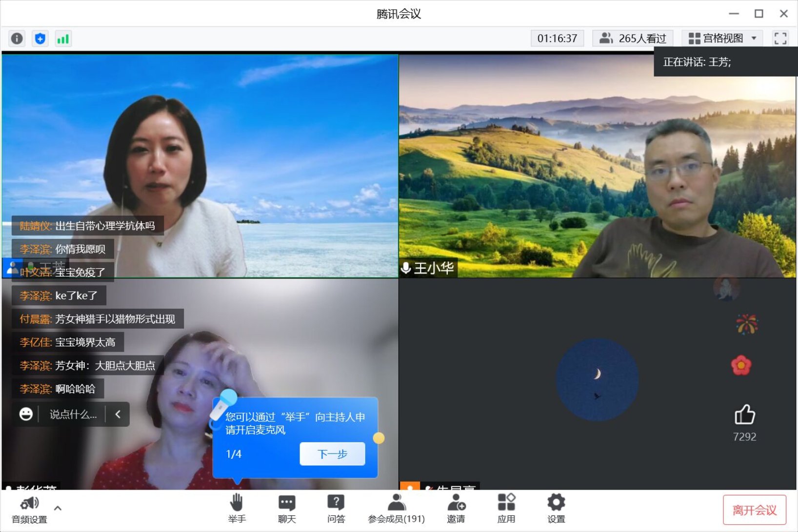Invite people using the 邀请 icon
Screen dimensions: 798x532
click(x=456, y=508)
